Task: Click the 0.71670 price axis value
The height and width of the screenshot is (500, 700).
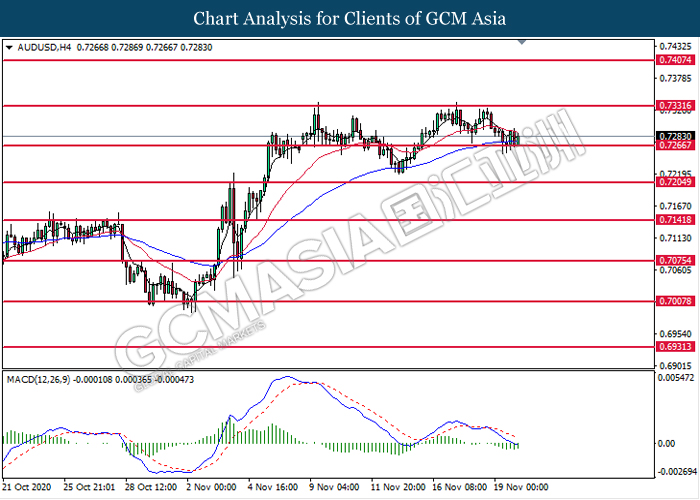Action: click(x=676, y=206)
